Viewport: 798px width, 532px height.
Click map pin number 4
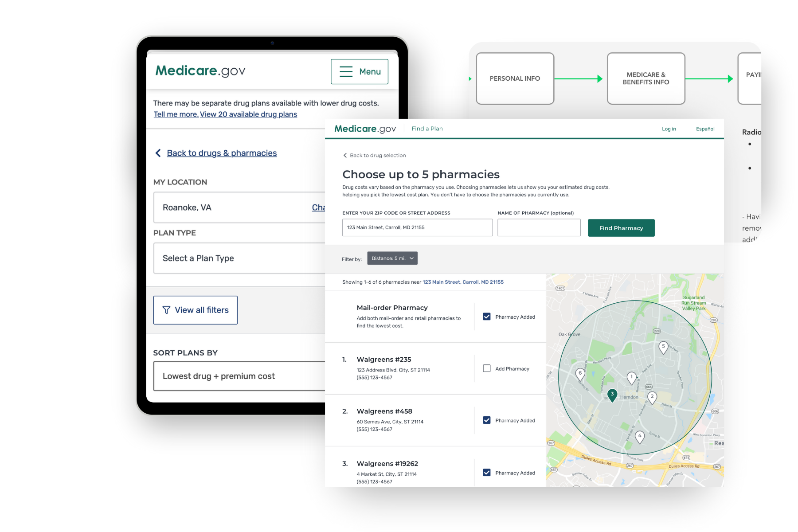pyautogui.click(x=640, y=436)
